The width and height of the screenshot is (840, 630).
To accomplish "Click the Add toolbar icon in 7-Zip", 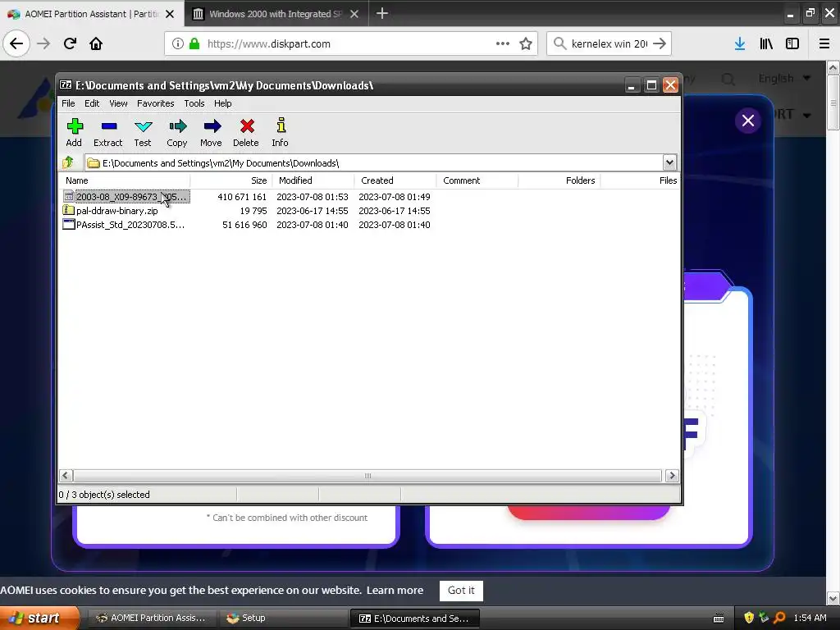I will [x=74, y=132].
